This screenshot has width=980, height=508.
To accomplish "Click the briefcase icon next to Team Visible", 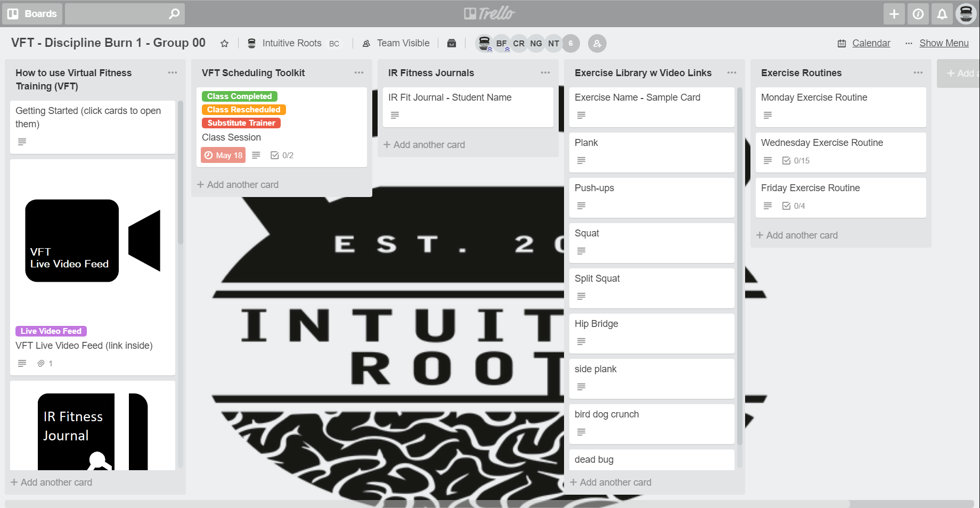I will click(x=452, y=43).
